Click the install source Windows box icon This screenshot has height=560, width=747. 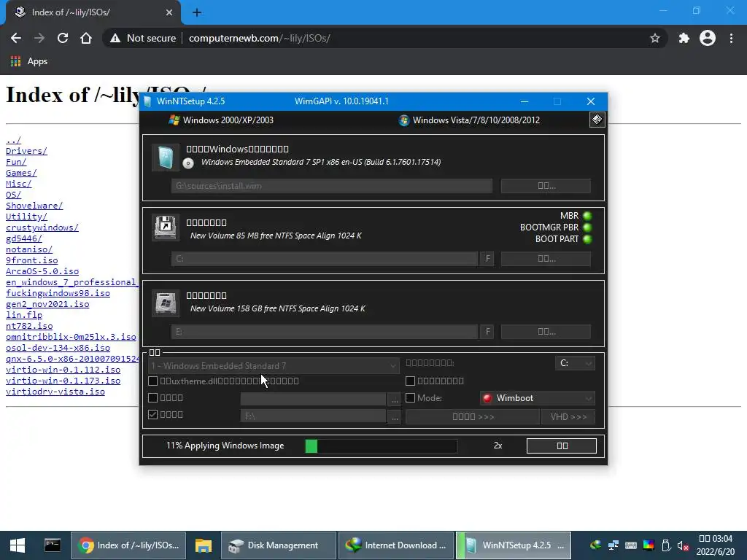[x=166, y=157]
